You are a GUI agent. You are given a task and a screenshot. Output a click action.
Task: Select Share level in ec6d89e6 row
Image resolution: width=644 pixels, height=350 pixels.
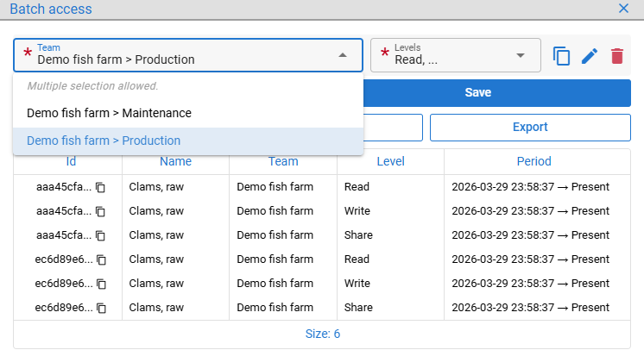358,308
